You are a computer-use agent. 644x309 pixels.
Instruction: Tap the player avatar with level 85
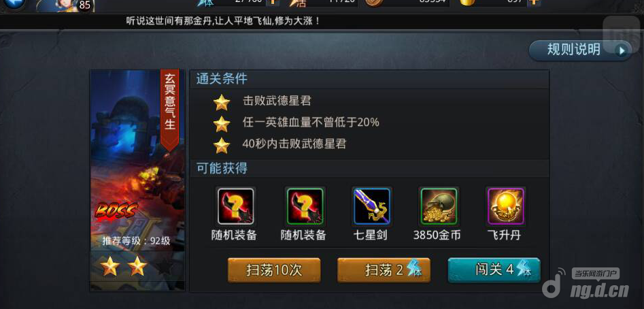point(66,5)
